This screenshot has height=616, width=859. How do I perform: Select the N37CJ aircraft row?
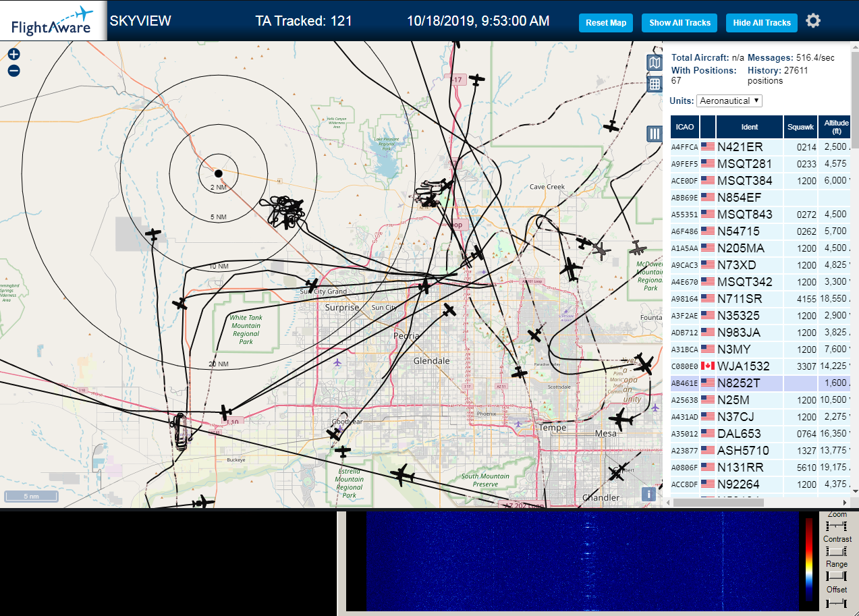pos(760,417)
